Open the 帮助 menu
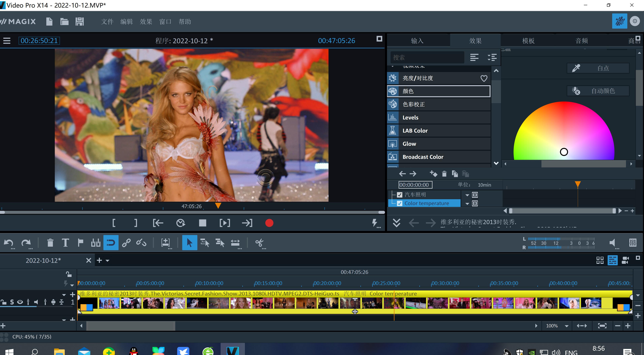 click(x=185, y=22)
